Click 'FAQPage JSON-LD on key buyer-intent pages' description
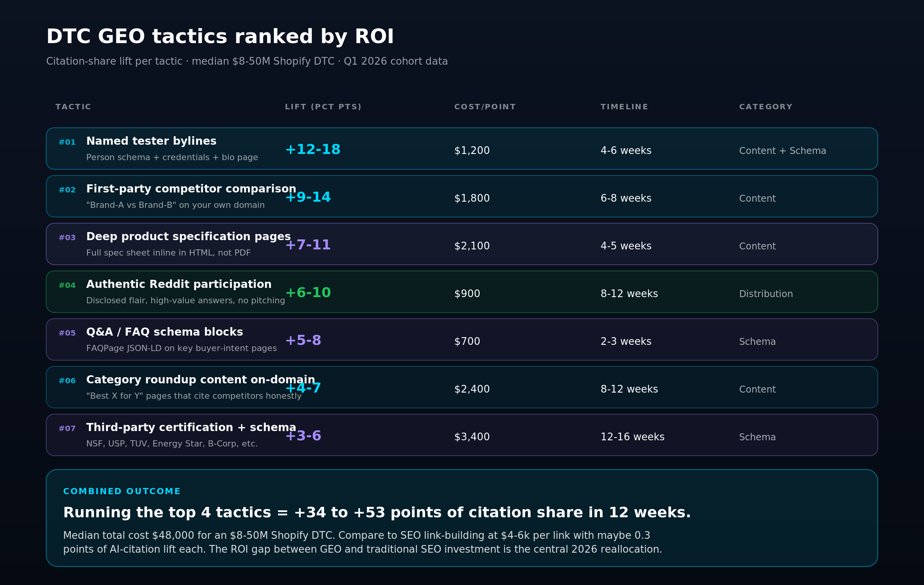 [182, 348]
